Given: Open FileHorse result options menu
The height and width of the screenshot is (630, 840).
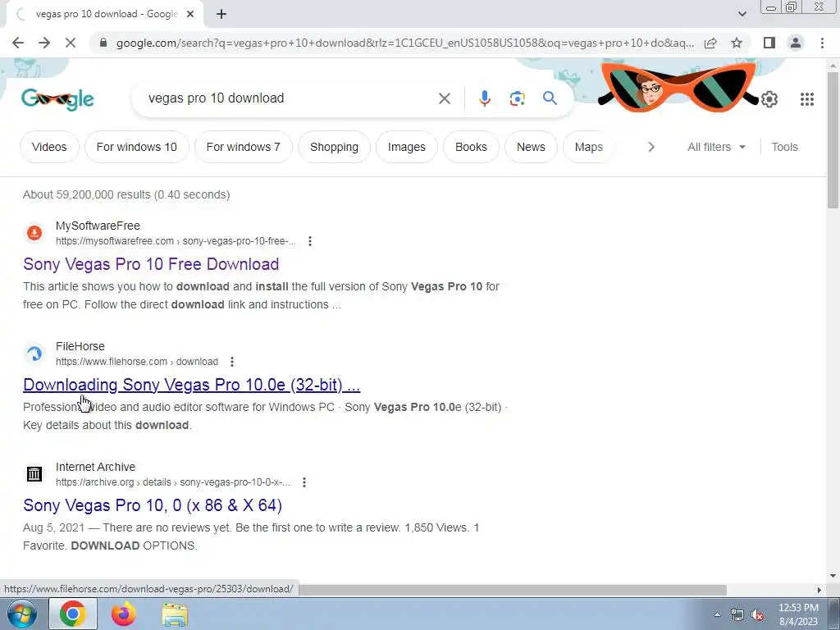Looking at the screenshot, I should 232,362.
